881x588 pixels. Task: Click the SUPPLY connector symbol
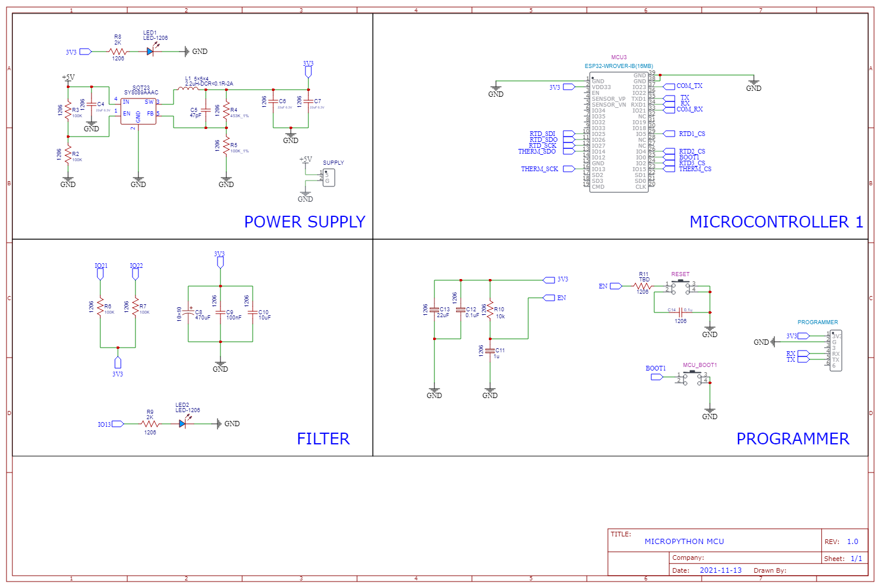[x=329, y=178]
